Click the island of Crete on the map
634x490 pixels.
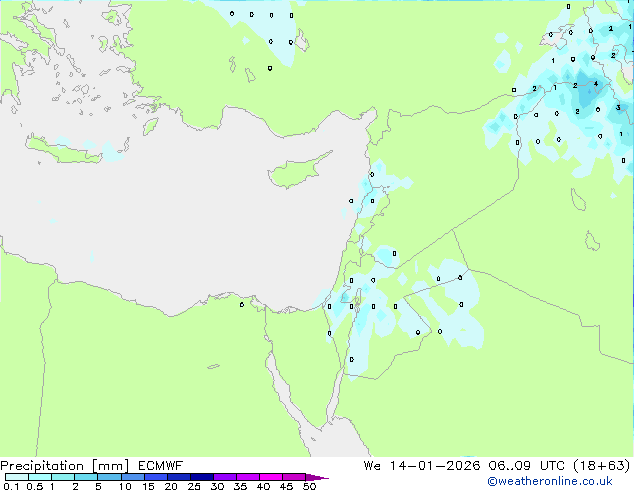[65, 150]
